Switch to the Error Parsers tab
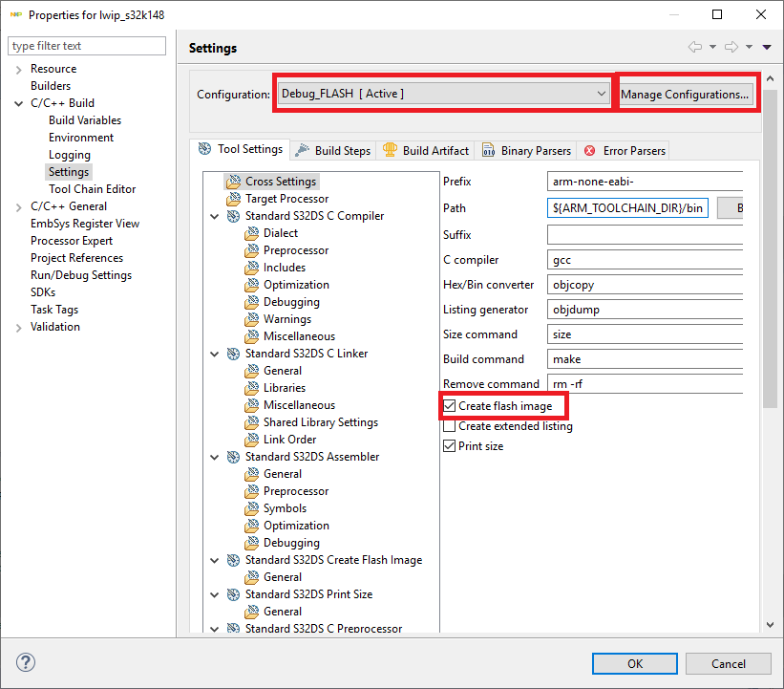The height and width of the screenshot is (689, 784). click(x=624, y=151)
